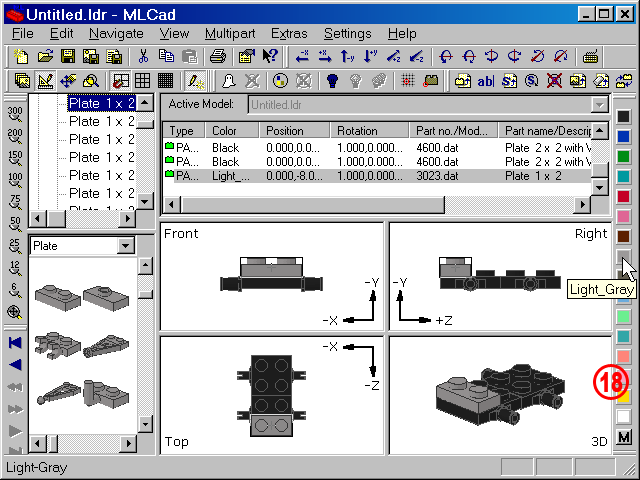Move part up along Y axis icon

347,56
